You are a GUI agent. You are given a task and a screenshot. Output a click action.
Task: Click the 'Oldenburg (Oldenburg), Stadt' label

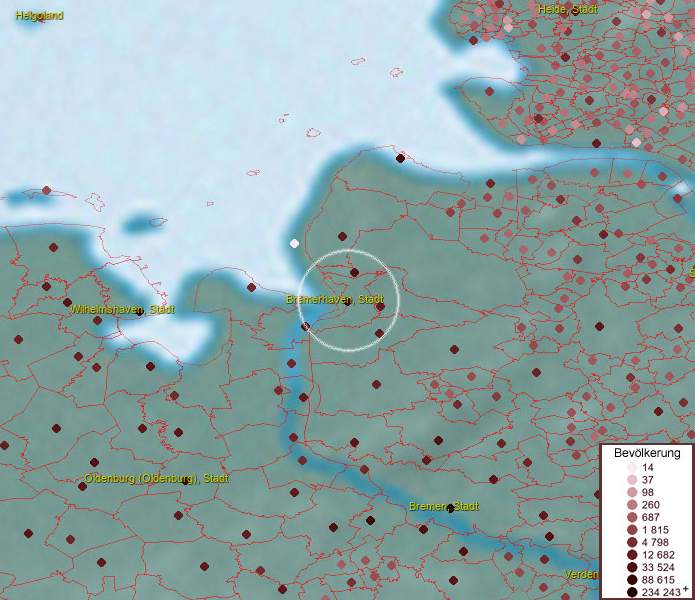click(156, 479)
